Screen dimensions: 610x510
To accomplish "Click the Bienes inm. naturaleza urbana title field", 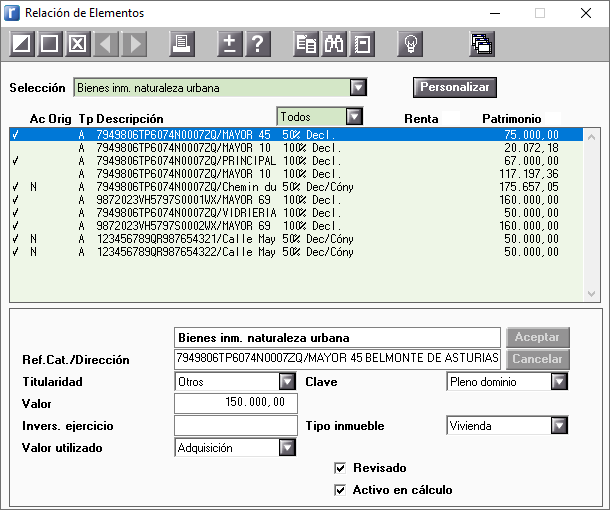I will pyautogui.click(x=337, y=337).
